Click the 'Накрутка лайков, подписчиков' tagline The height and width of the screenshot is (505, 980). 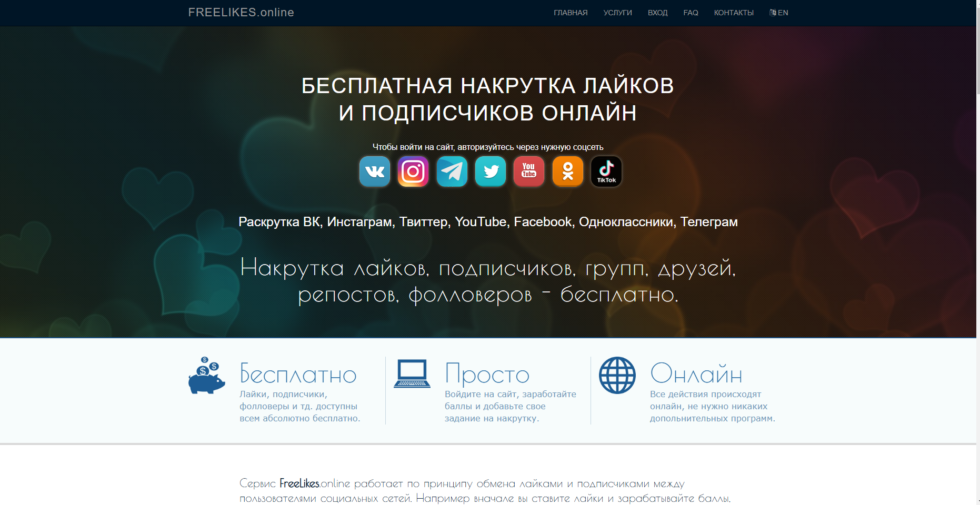click(x=488, y=281)
